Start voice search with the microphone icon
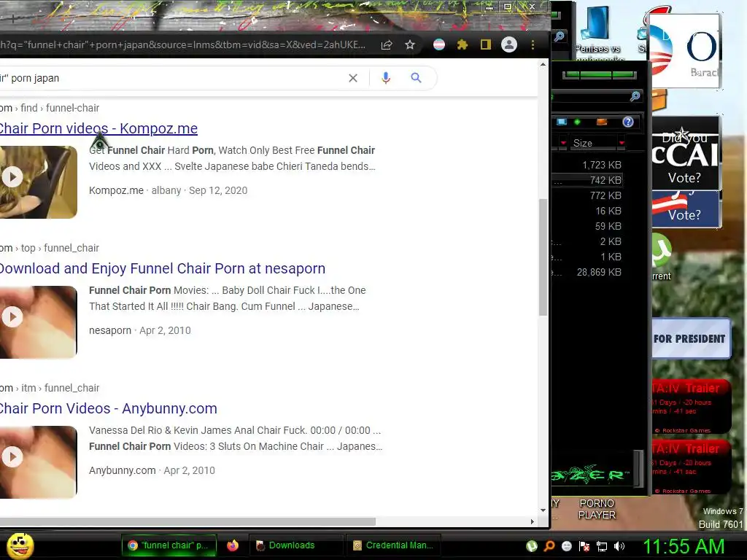The image size is (747, 560). point(386,78)
